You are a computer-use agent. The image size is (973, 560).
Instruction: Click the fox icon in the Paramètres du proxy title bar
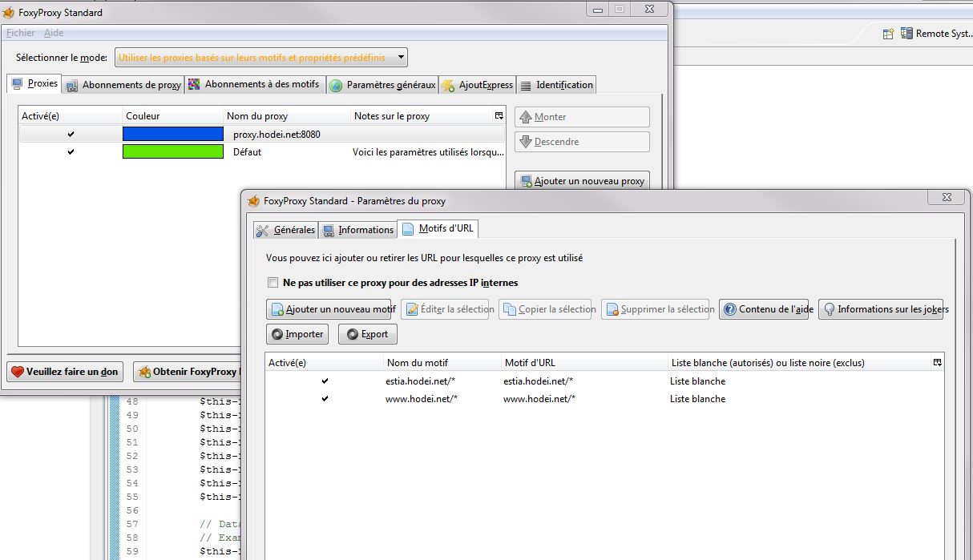[254, 200]
